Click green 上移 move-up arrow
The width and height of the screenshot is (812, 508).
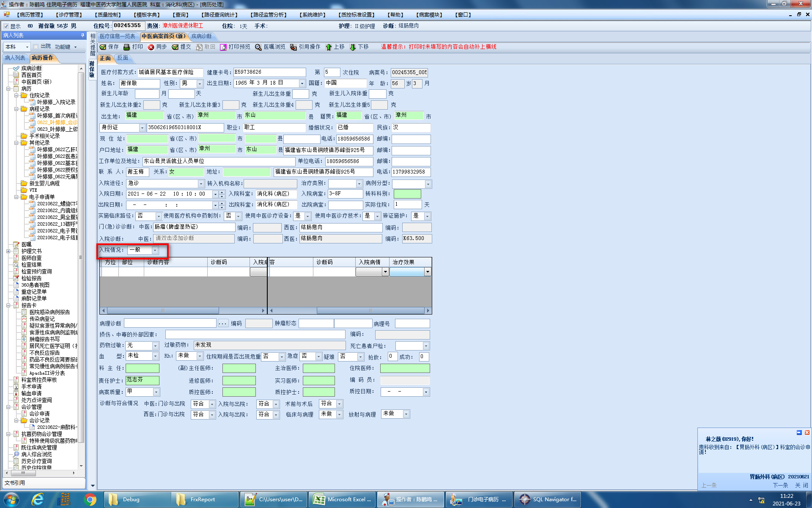click(329, 47)
